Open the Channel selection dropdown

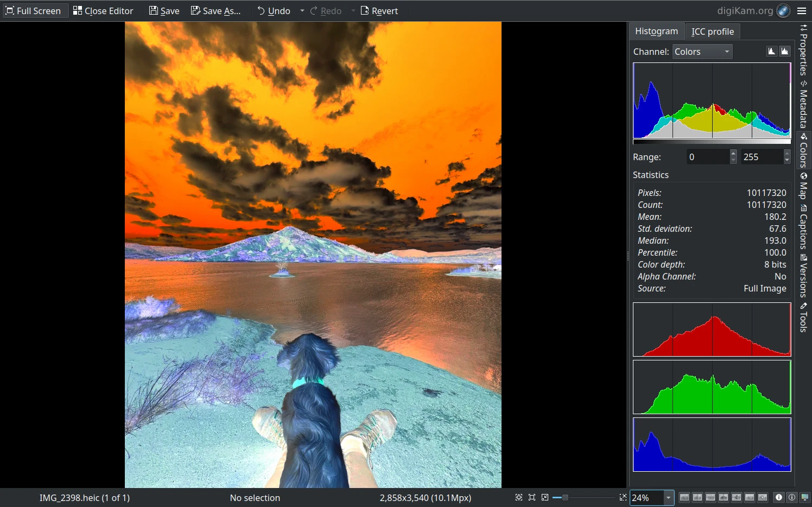[702, 51]
